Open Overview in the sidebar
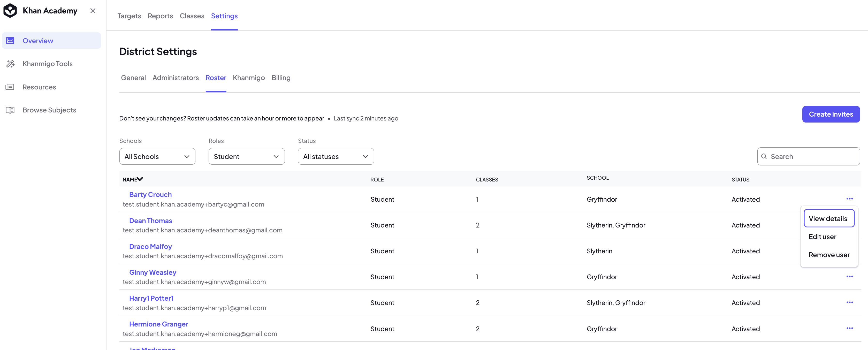Image resolution: width=868 pixels, height=350 pixels. pos(51,41)
